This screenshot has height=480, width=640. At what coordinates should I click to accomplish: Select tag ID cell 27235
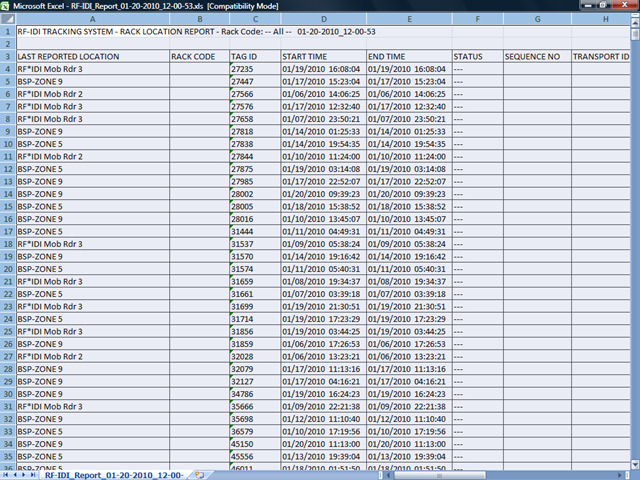pos(255,69)
